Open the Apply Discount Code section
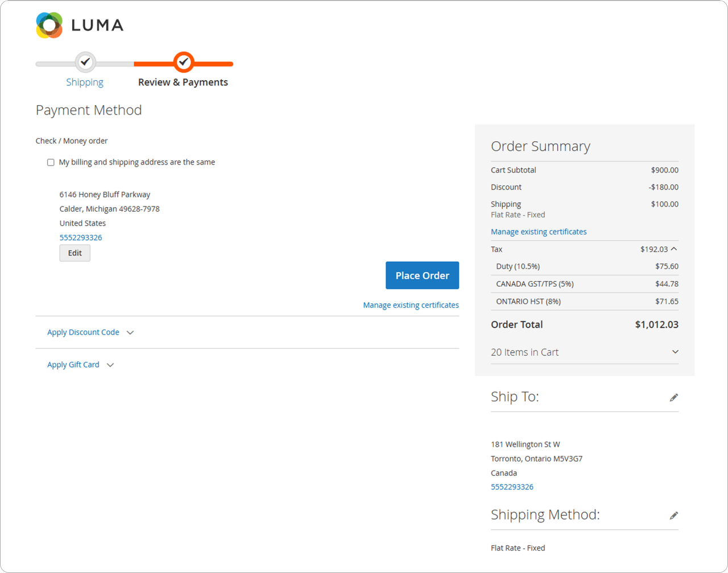 (83, 332)
